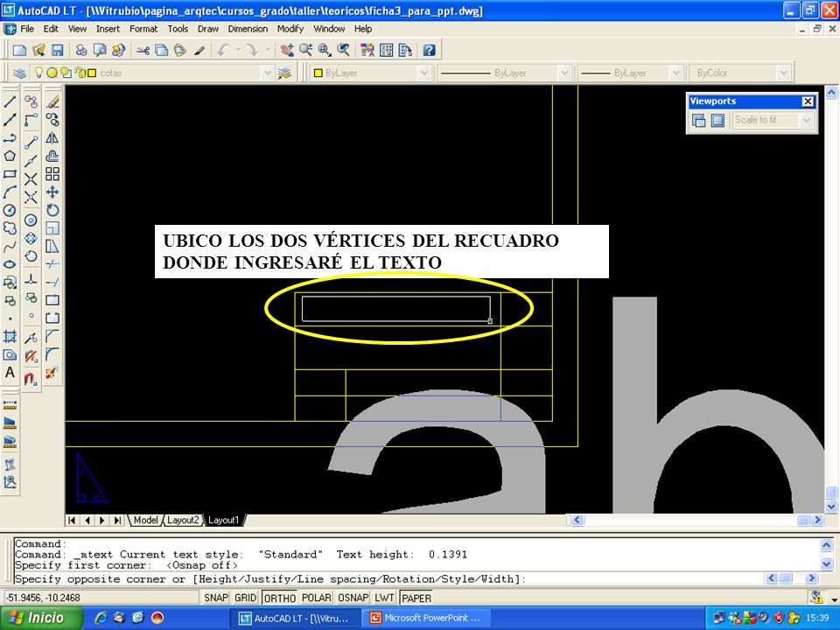This screenshot has width=840, height=630.
Task: Click the Pan realtime icon
Action: pos(287,51)
